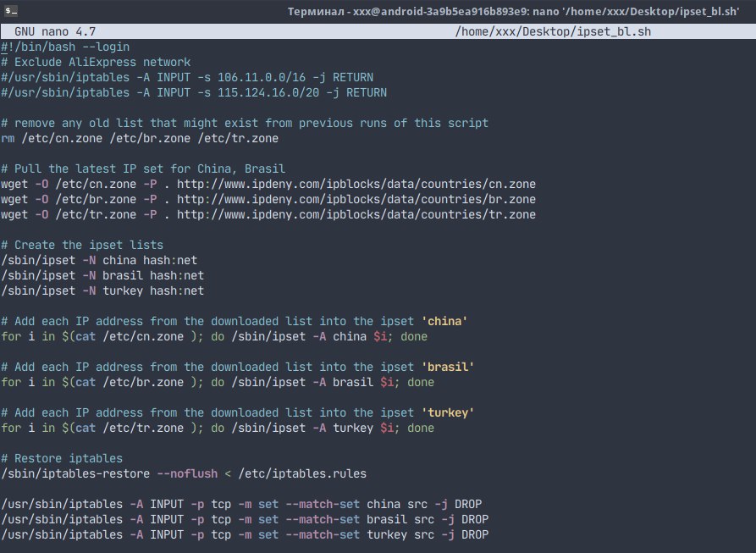Click the terminal window title text
Image resolution: width=756 pixels, height=553 pixels.
click(x=513, y=12)
